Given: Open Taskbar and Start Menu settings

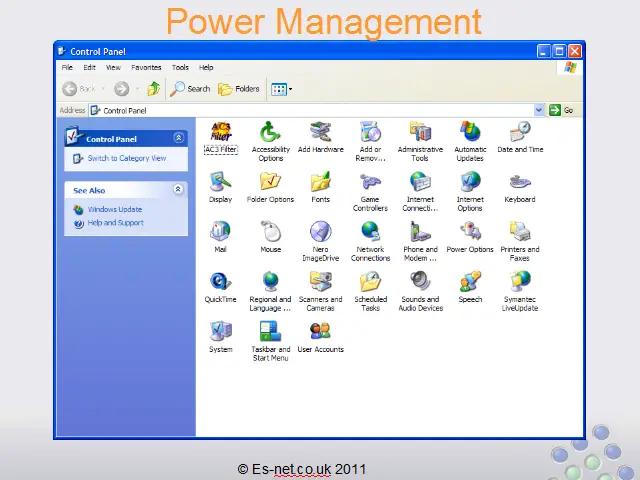Looking at the screenshot, I should click(271, 341).
